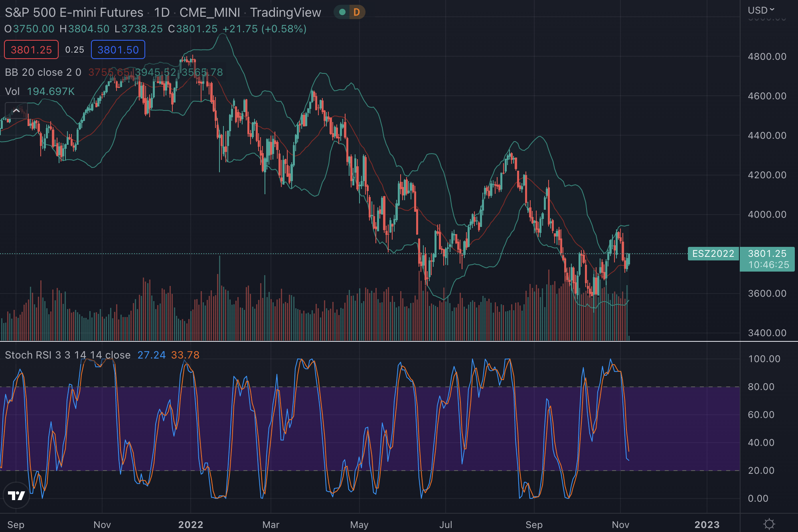Click the D data-delay badge
798x532 pixels.
(x=357, y=12)
